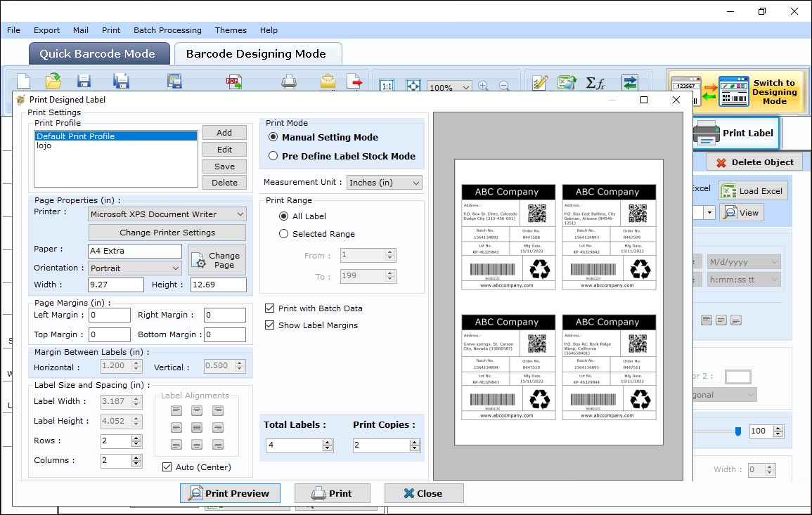Switch to Quick Barcode Mode tab
The image size is (812, 515).
click(x=98, y=53)
